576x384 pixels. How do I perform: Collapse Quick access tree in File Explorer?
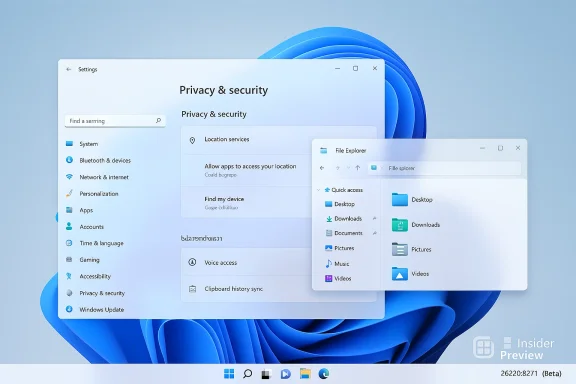click(x=318, y=190)
